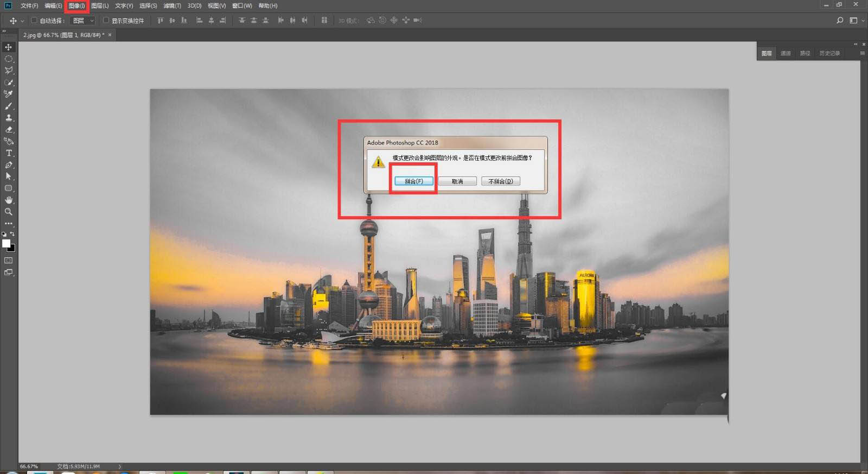Viewport: 868px width, 474px height.
Task: Open the 滤镜(T) menu
Action: (172, 5)
